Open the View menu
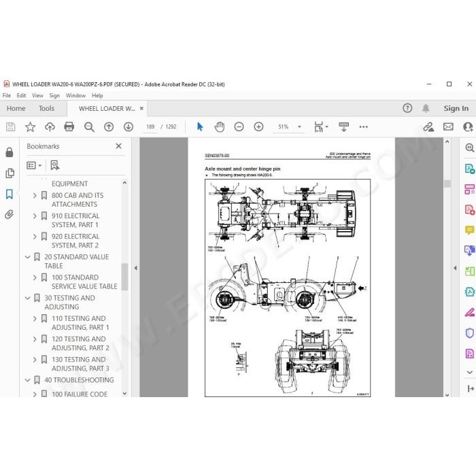The height and width of the screenshot is (476, 476). point(37,95)
